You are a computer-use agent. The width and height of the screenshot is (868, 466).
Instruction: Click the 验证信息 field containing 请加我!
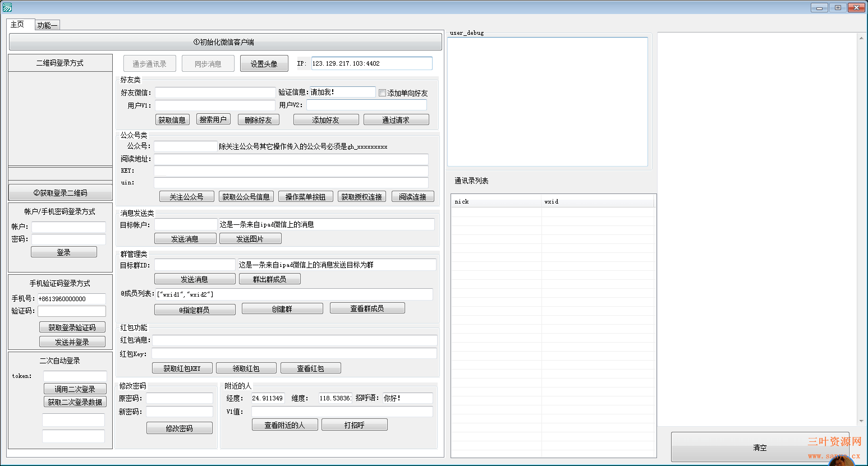pyautogui.click(x=342, y=92)
